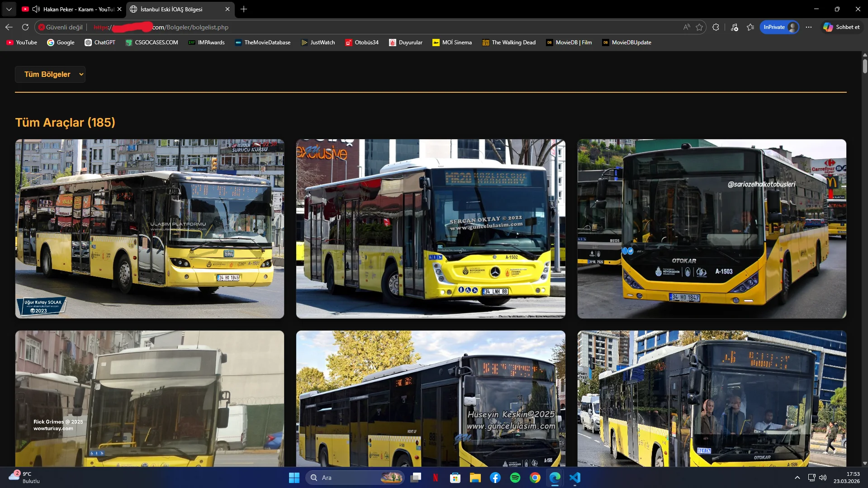Refresh the page with reload icon

(x=25, y=27)
